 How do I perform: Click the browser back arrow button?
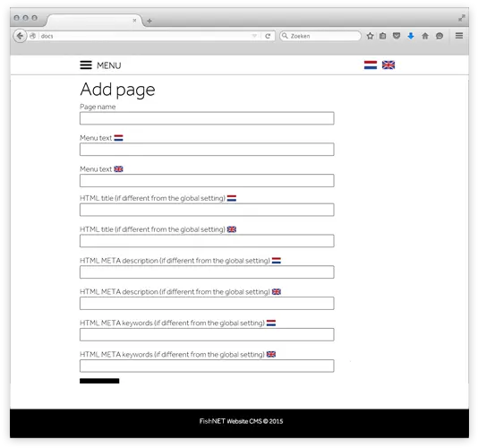tap(20, 36)
